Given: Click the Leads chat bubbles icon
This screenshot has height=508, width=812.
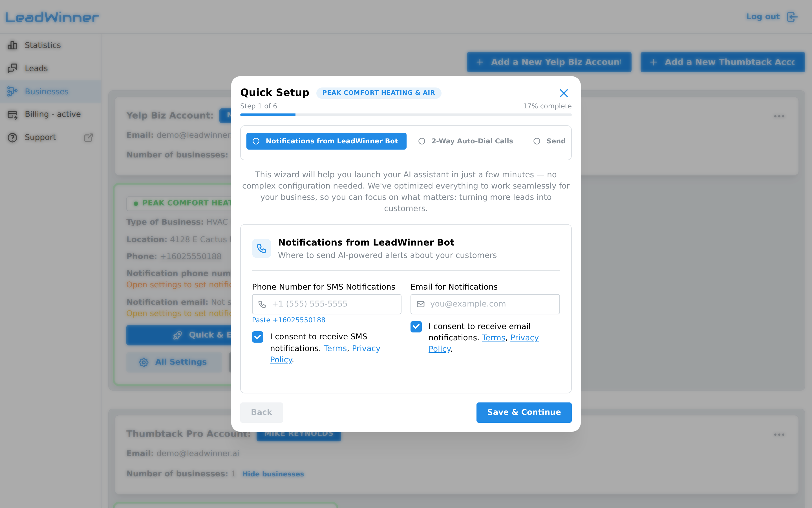Looking at the screenshot, I should pos(12,68).
